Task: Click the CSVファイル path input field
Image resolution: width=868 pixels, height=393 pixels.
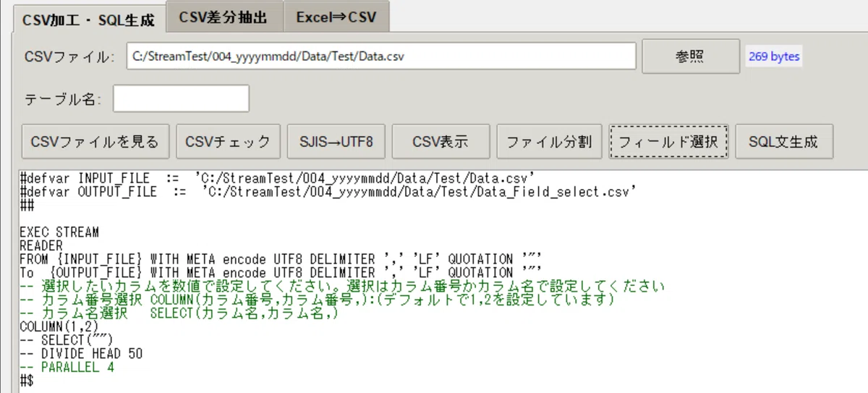Action: 381,57
